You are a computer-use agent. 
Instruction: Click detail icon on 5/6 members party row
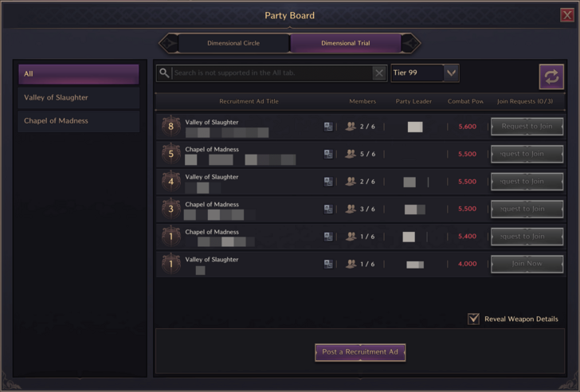328,154
